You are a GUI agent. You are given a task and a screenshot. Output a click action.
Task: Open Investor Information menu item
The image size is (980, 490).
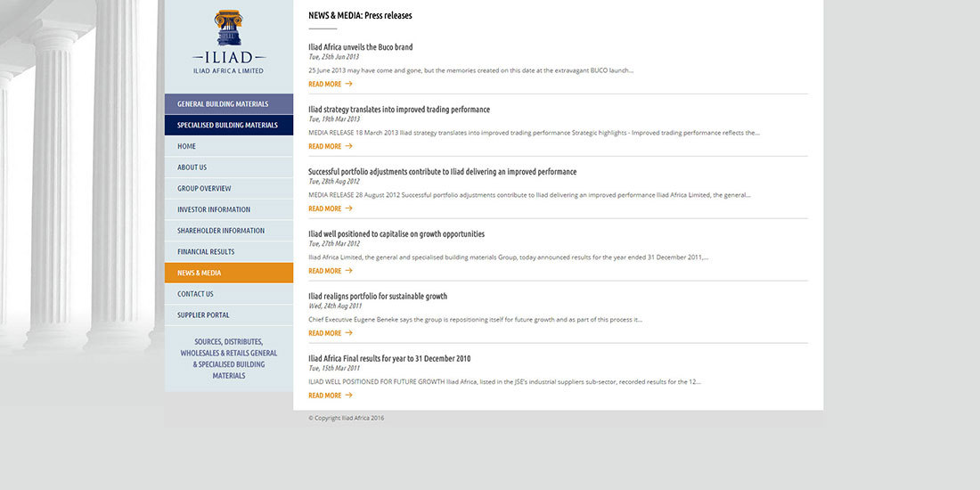click(214, 210)
